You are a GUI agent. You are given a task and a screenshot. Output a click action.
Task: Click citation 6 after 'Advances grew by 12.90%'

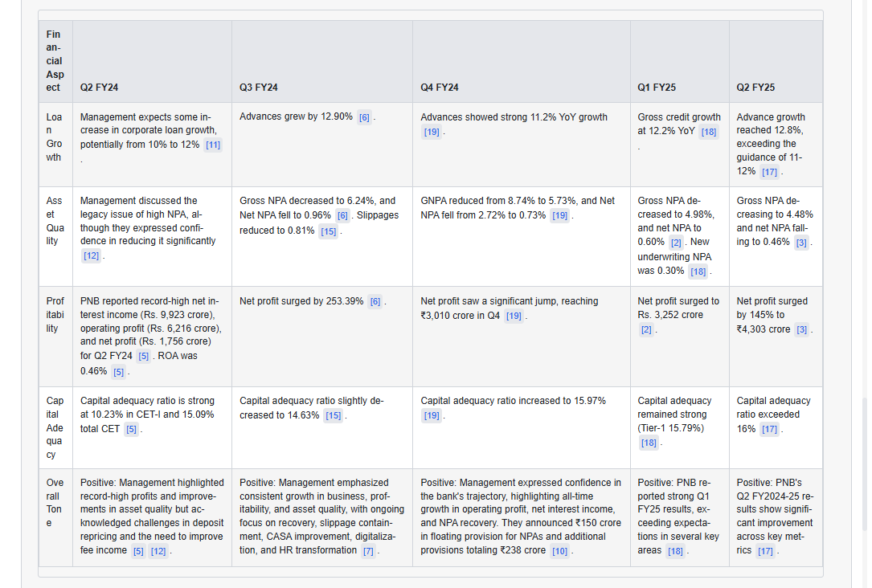click(x=364, y=117)
